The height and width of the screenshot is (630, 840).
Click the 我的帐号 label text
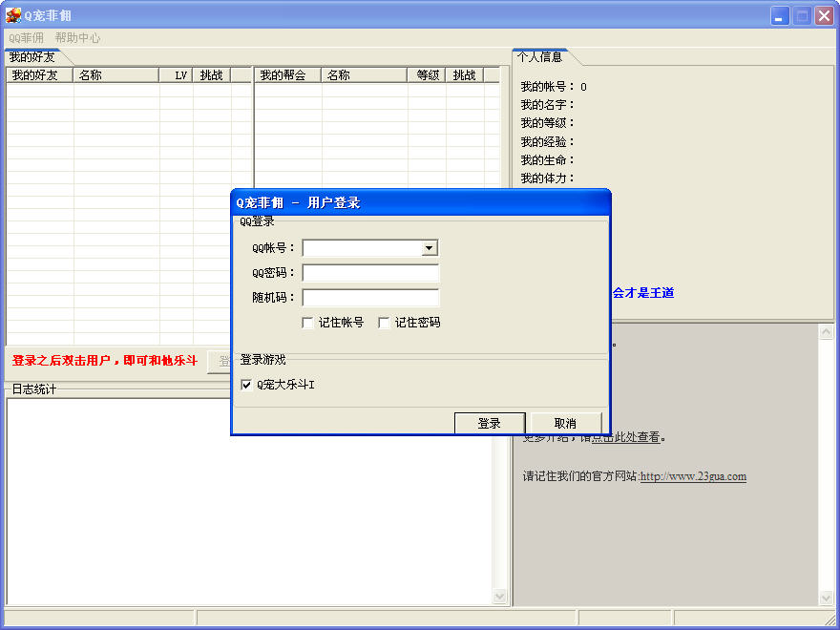(548, 86)
